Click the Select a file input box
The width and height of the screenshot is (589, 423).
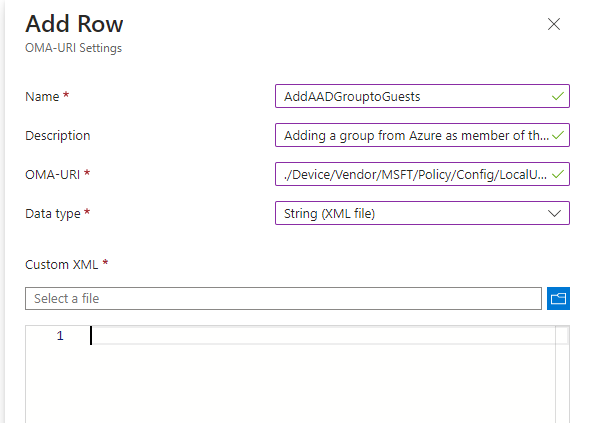click(x=283, y=299)
